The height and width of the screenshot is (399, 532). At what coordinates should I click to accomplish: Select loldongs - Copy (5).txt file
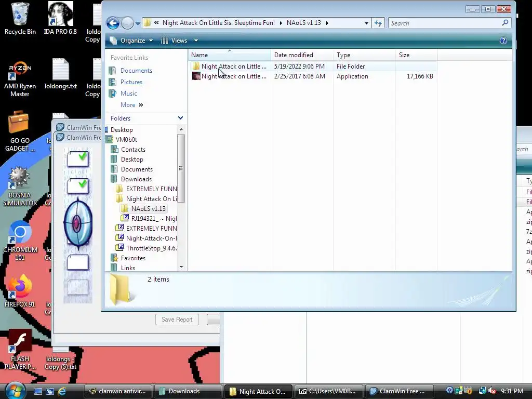[61, 360]
